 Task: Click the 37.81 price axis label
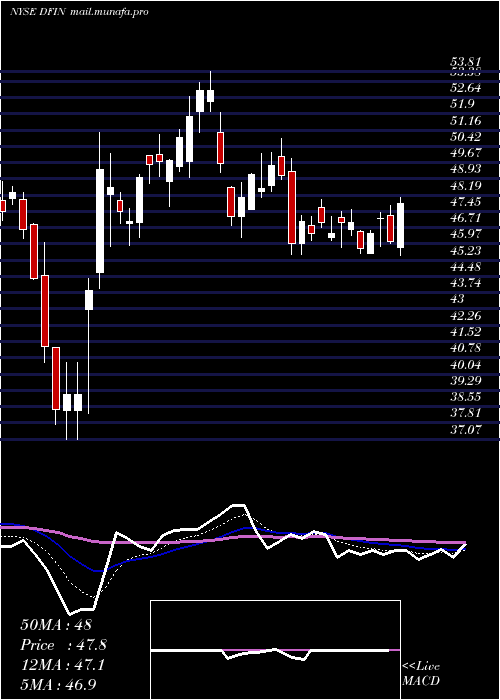pyautogui.click(x=466, y=413)
